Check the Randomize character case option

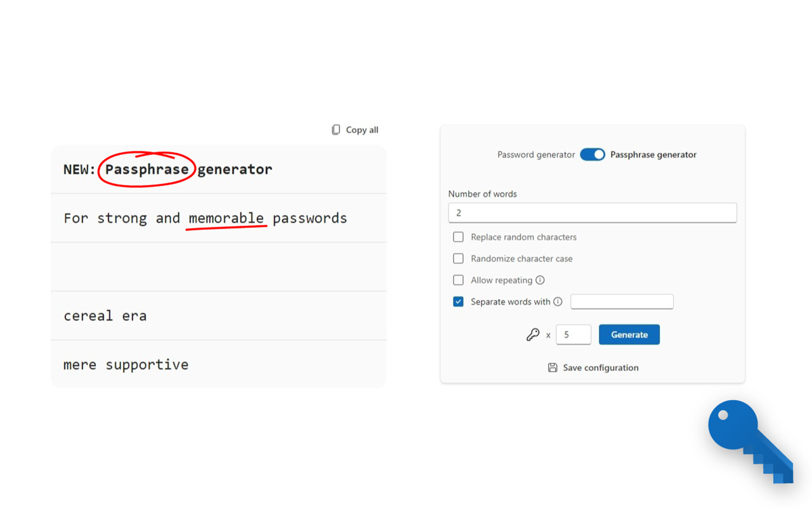[458, 258]
